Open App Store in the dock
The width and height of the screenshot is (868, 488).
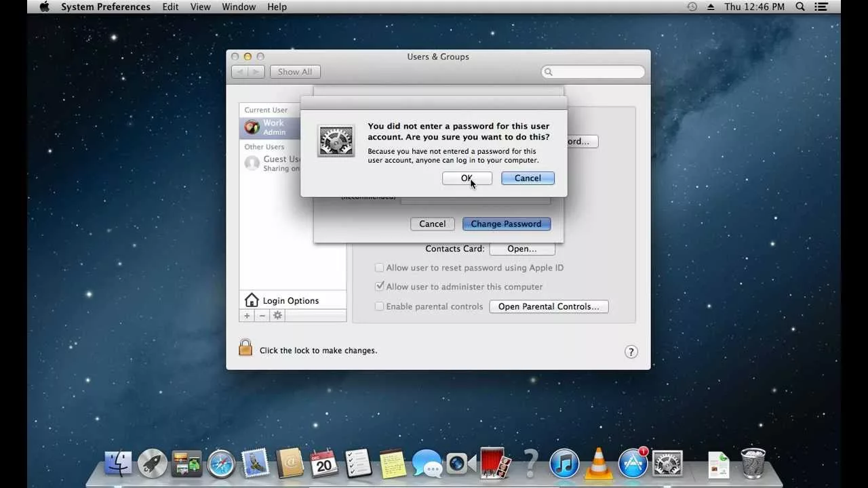(x=633, y=464)
